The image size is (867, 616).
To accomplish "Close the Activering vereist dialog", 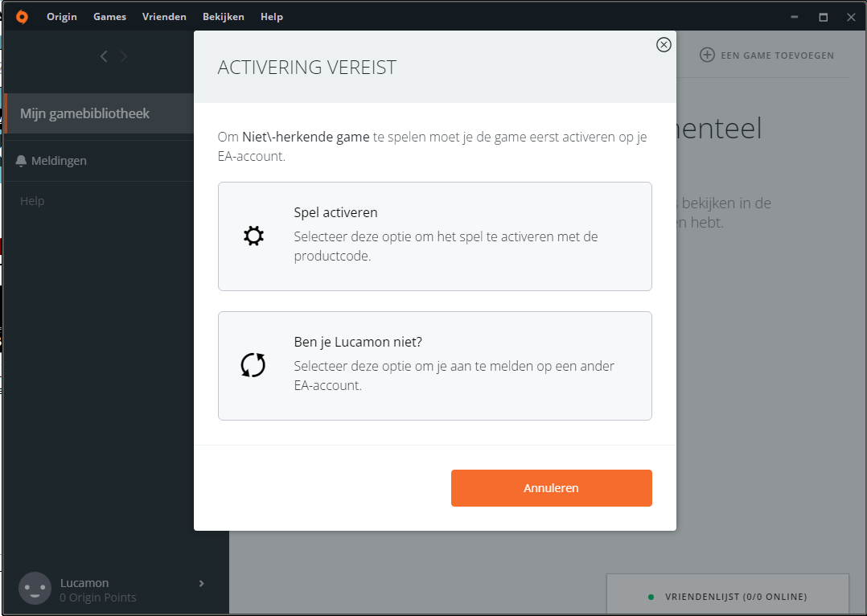I will point(664,45).
